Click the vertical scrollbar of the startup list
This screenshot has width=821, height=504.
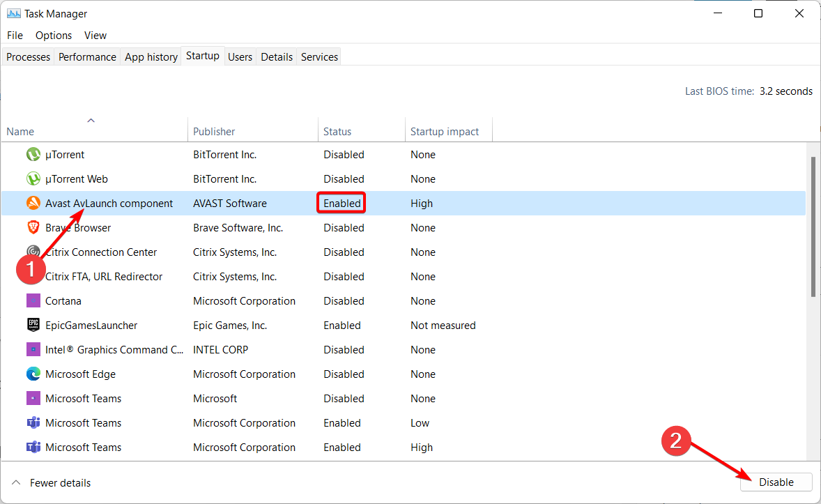pyautogui.click(x=813, y=227)
